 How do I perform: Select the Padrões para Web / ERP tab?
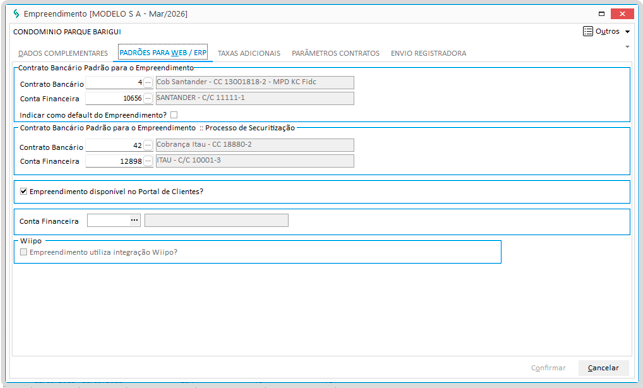pos(163,52)
